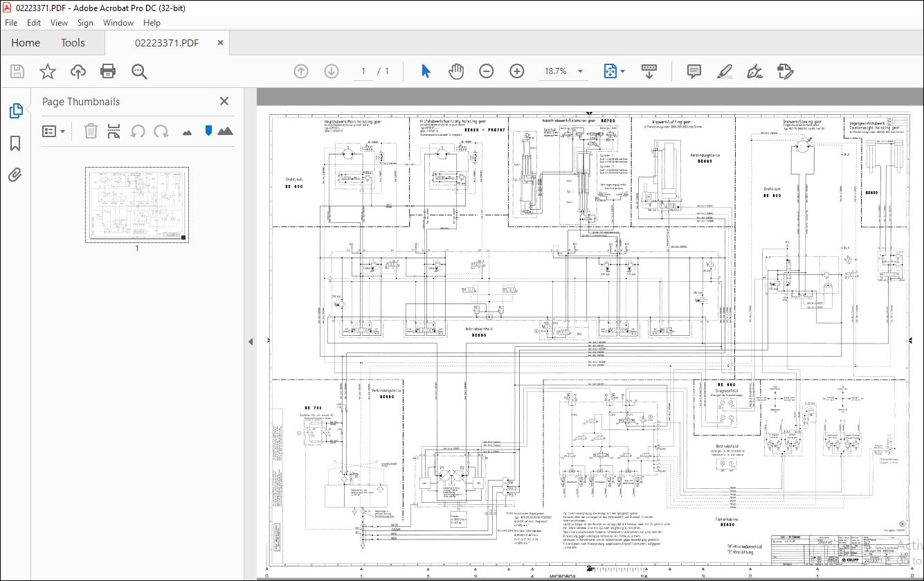Screen dimensions: 924x581
Task: Open the find text magnifier tool
Action: (139, 71)
